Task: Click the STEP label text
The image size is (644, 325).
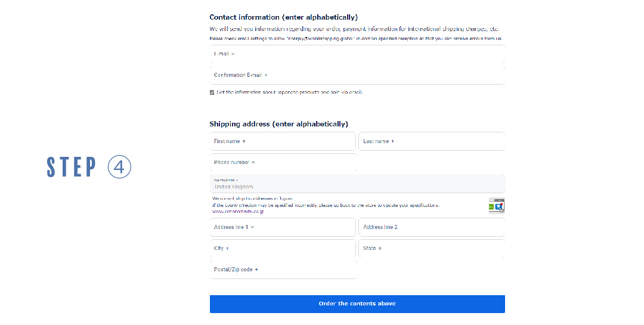Action: 72,168
